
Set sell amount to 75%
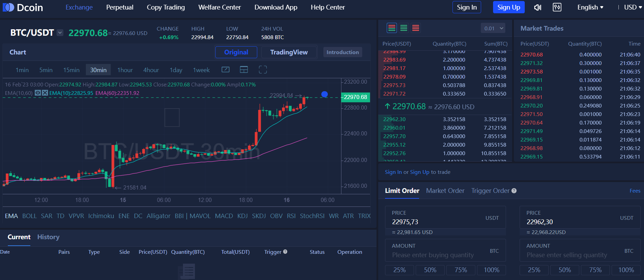pyautogui.click(x=595, y=270)
